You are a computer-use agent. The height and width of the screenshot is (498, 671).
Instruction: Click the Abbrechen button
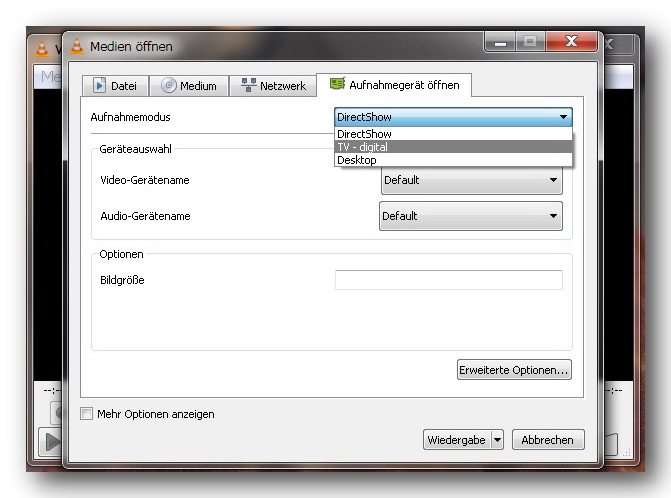coord(548,440)
